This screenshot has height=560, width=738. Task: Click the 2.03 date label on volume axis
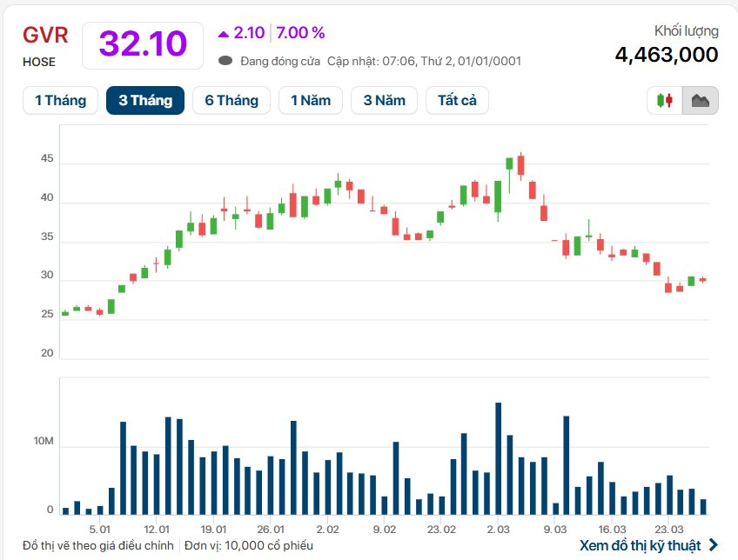point(499,529)
